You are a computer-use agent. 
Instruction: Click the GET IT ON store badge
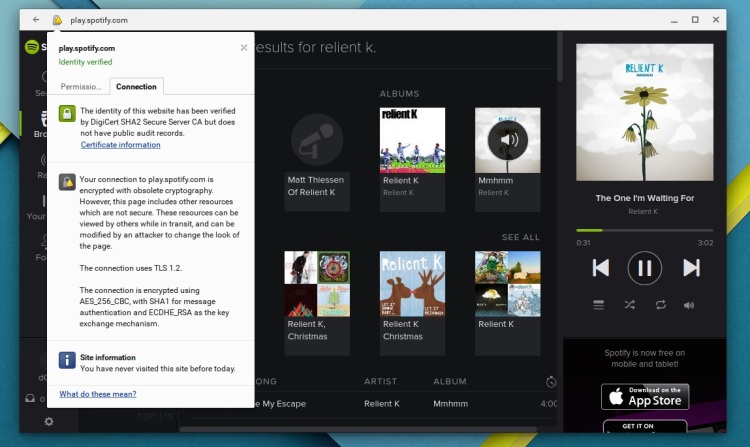[x=645, y=426]
